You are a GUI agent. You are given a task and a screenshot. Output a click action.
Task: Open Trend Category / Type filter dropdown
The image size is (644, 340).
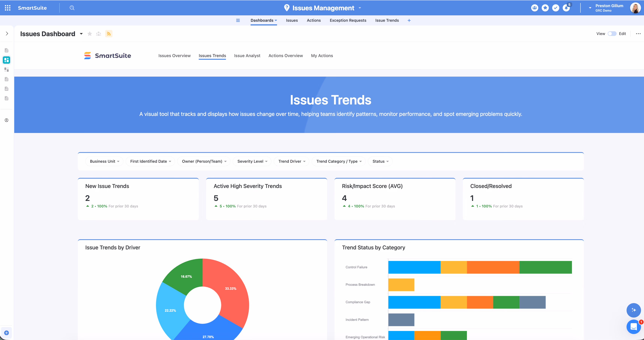tap(338, 161)
